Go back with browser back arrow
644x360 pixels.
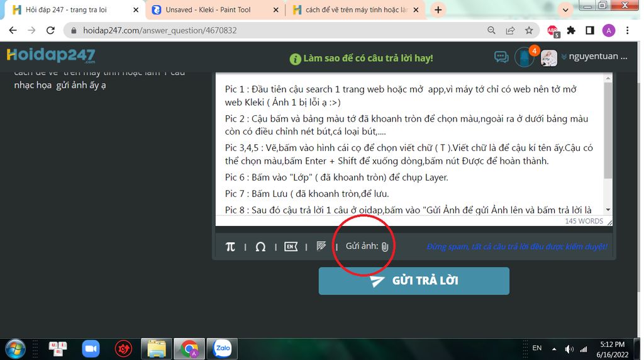13,30
